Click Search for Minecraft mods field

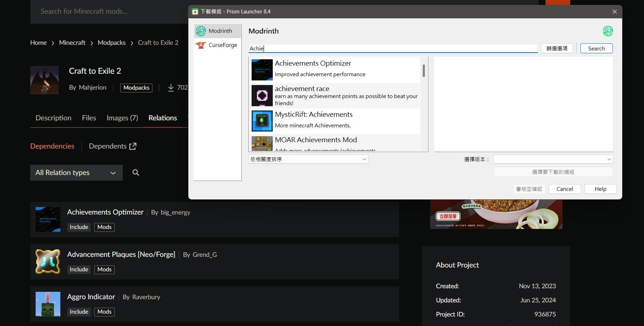pos(109,11)
